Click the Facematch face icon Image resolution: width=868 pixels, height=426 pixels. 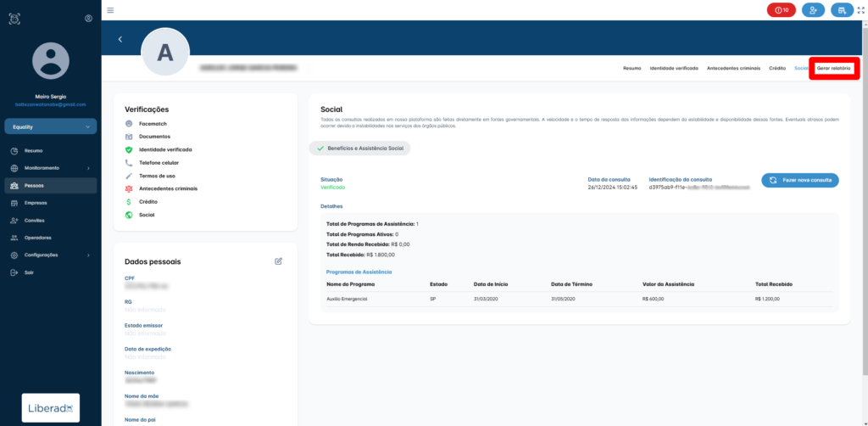(129, 124)
